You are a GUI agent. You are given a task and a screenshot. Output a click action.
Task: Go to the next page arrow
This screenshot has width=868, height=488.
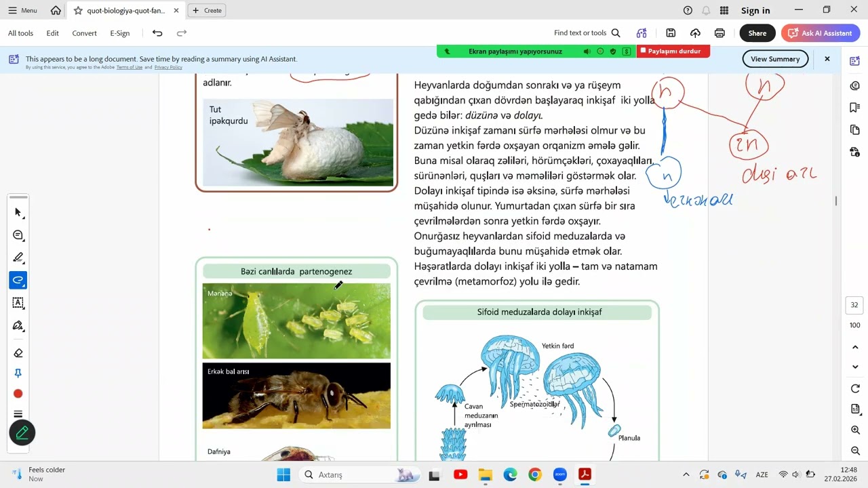point(855,367)
